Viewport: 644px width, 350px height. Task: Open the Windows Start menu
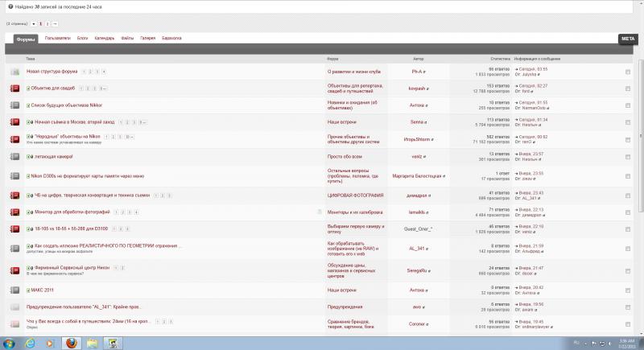[9, 344]
